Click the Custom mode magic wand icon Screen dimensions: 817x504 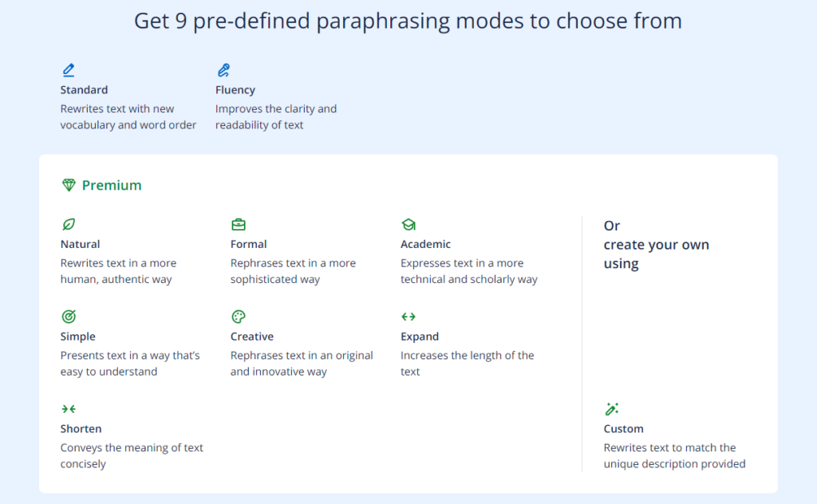pos(612,409)
